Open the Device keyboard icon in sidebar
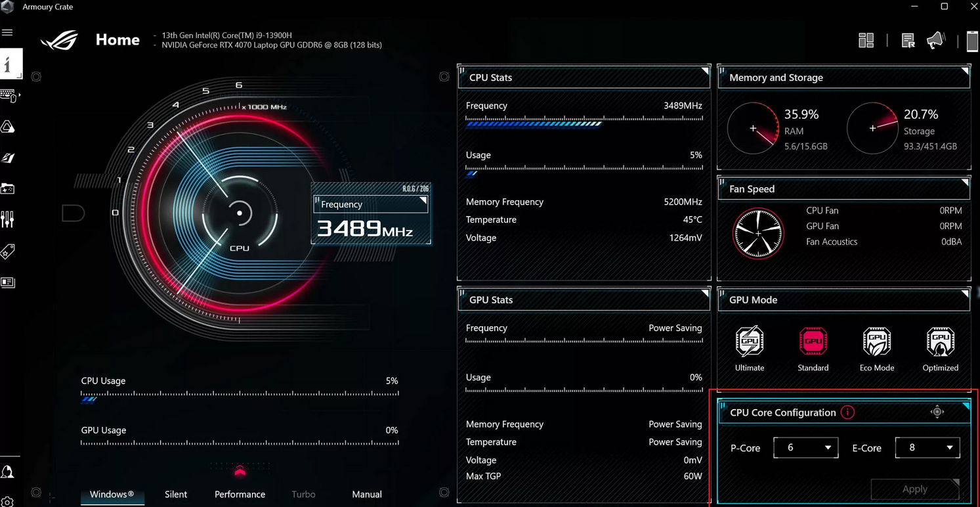Image resolution: width=980 pixels, height=507 pixels. (9, 96)
